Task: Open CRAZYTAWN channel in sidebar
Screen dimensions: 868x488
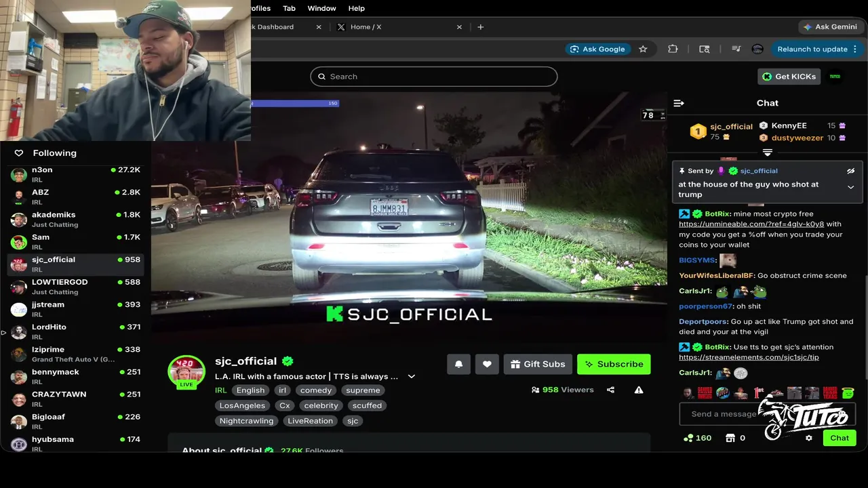Action: pos(76,399)
